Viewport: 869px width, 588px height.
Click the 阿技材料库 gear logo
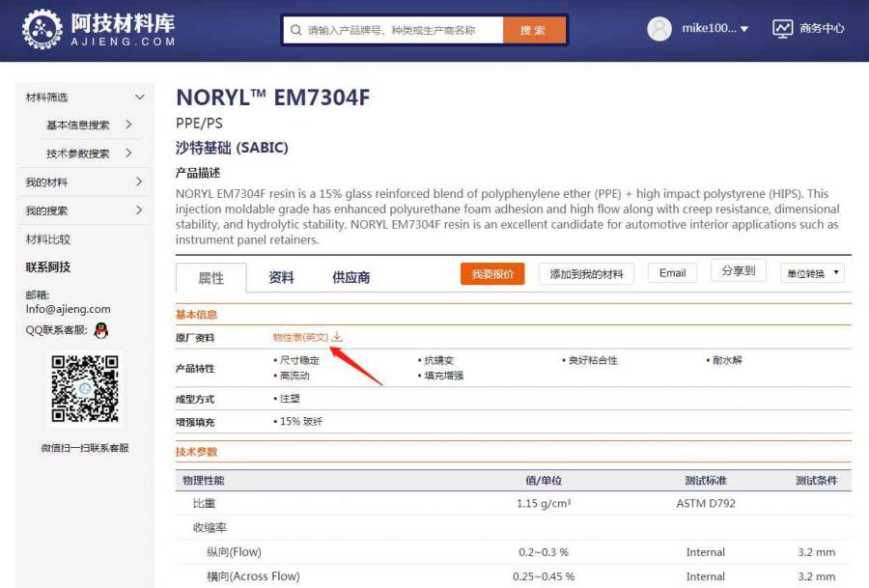[42, 29]
